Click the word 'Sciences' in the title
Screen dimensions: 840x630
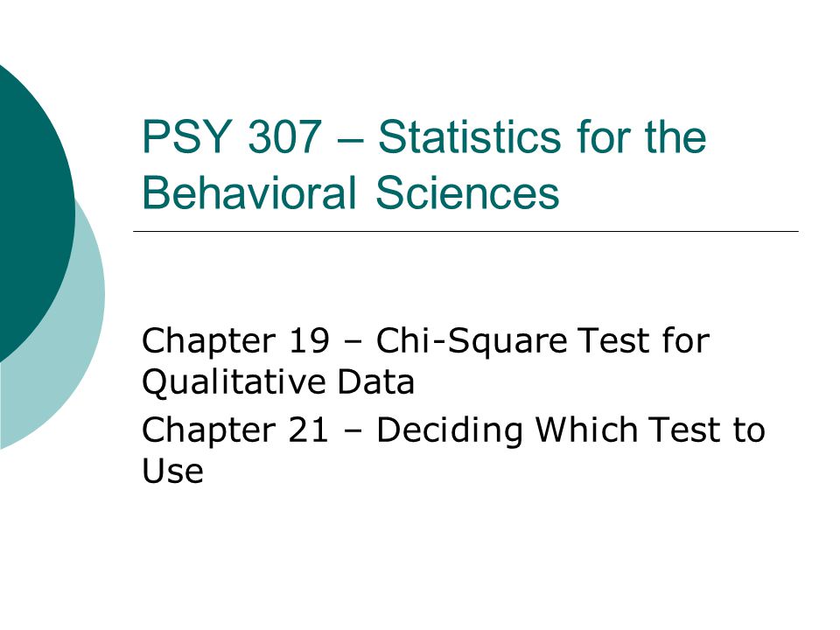467,192
